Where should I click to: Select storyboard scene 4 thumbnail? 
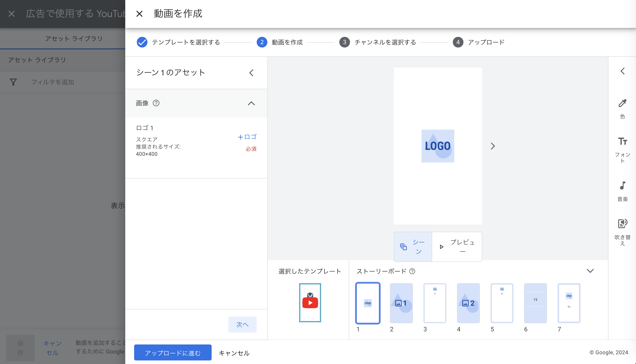(x=468, y=303)
